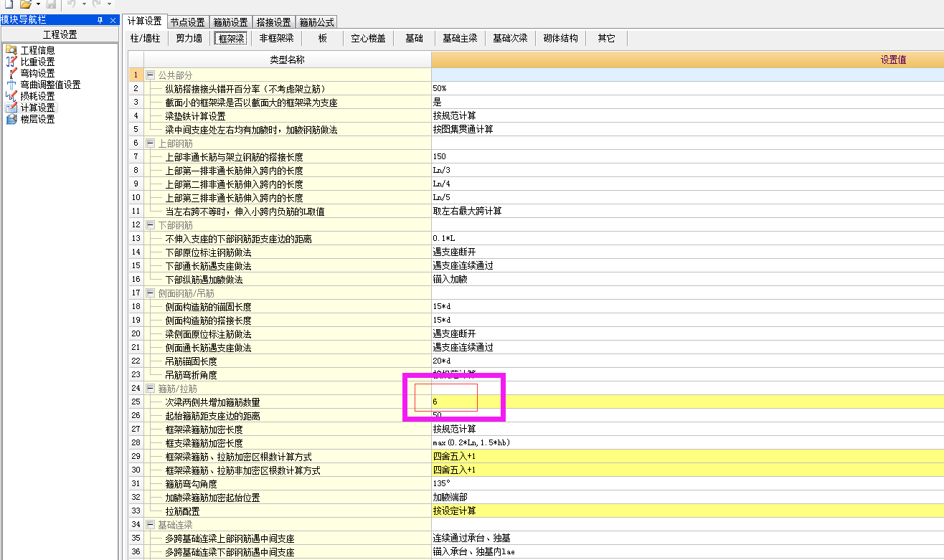The height and width of the screenshot is (560, 944).
Task: Click the 工程设置 panel header button
Action: pyautogui.click(x=60, y=34)
